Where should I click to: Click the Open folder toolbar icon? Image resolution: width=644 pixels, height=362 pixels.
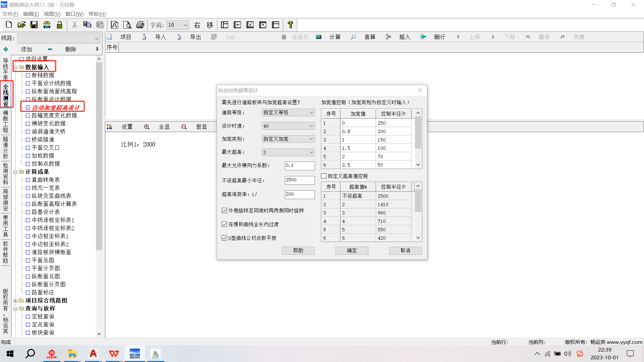pos(21,25)
